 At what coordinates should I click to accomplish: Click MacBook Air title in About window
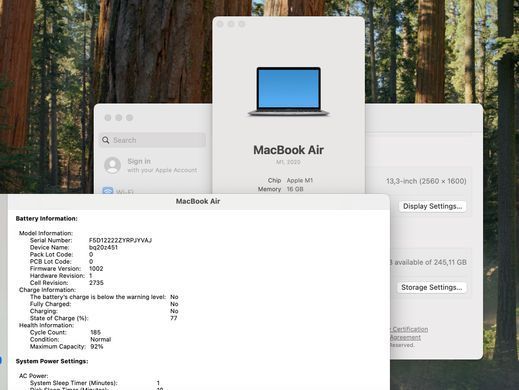[x=288, y=150]
